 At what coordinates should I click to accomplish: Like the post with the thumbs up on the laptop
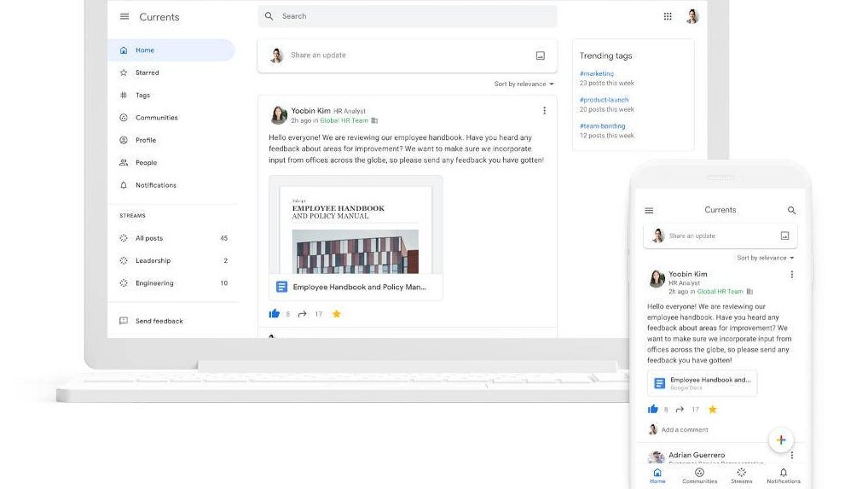coord(274,313)
